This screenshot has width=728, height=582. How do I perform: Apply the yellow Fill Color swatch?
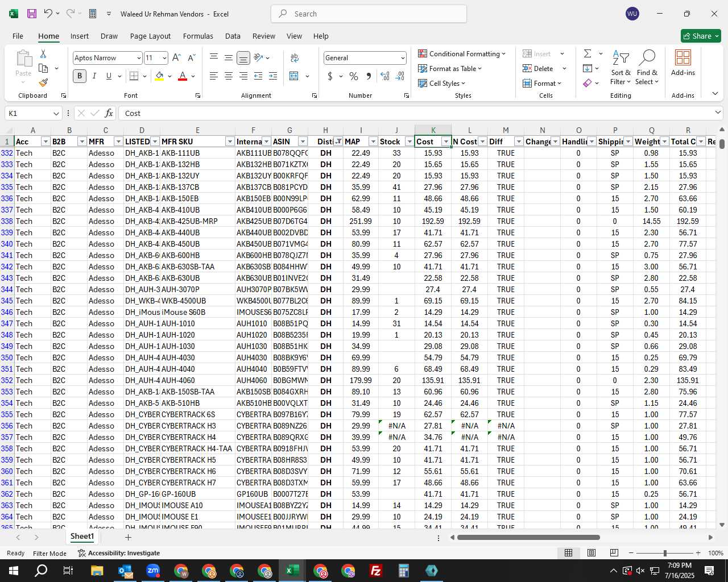(x=160, y=76)
